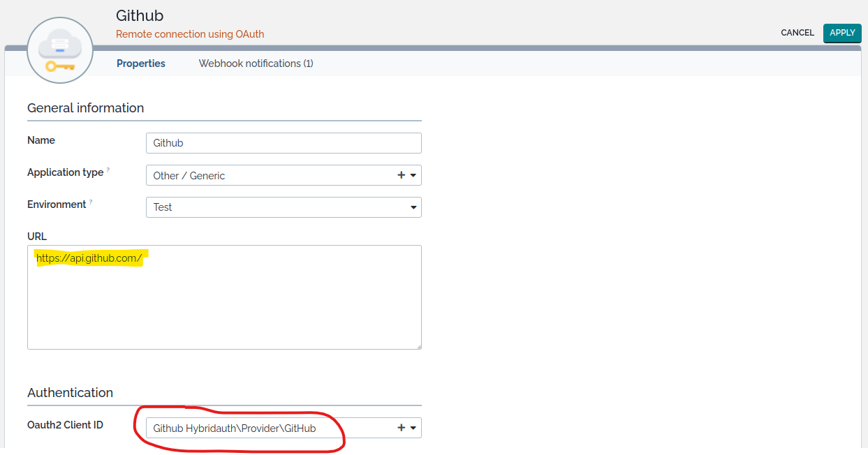Click inside the Name input field
Screen dimensions: 868x455
(283, 143)
